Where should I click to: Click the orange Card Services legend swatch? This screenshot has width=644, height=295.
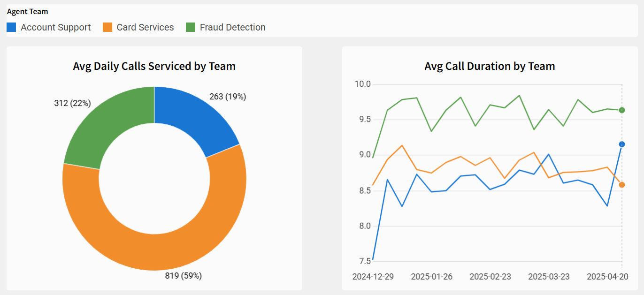(x=107, y=28)
